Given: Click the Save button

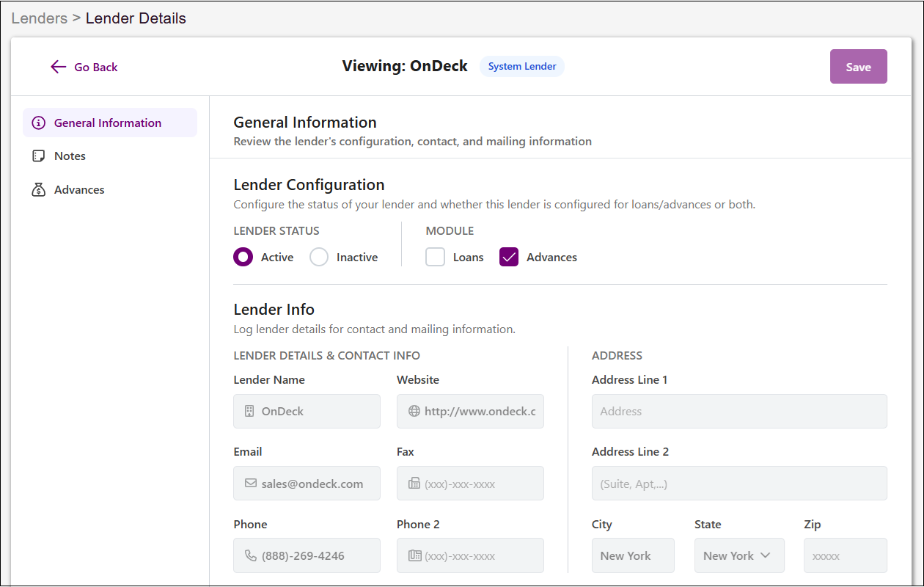Looking at the screenshot, I should point(859,67).
